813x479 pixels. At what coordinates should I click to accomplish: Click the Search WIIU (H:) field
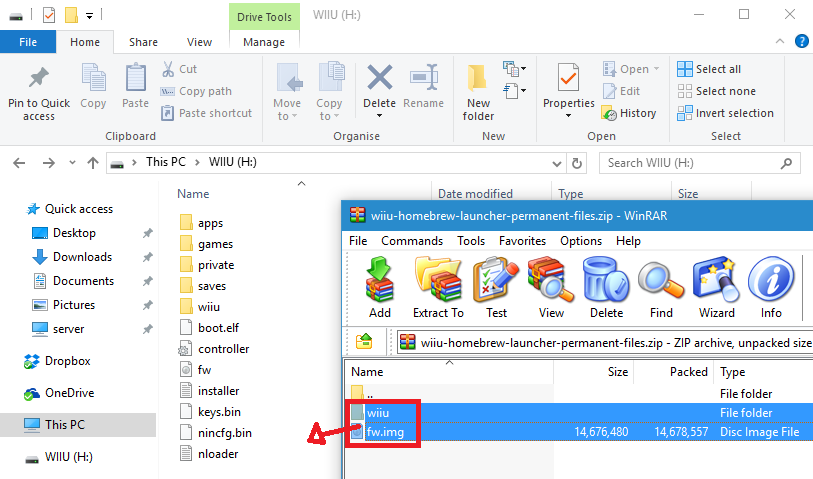click(x=699, y=163)
